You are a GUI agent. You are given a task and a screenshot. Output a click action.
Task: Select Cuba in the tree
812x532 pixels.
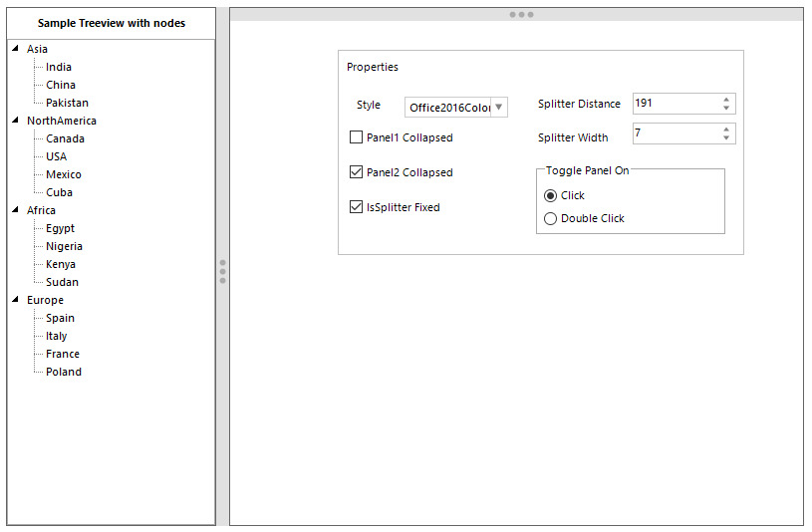(59, 192)
